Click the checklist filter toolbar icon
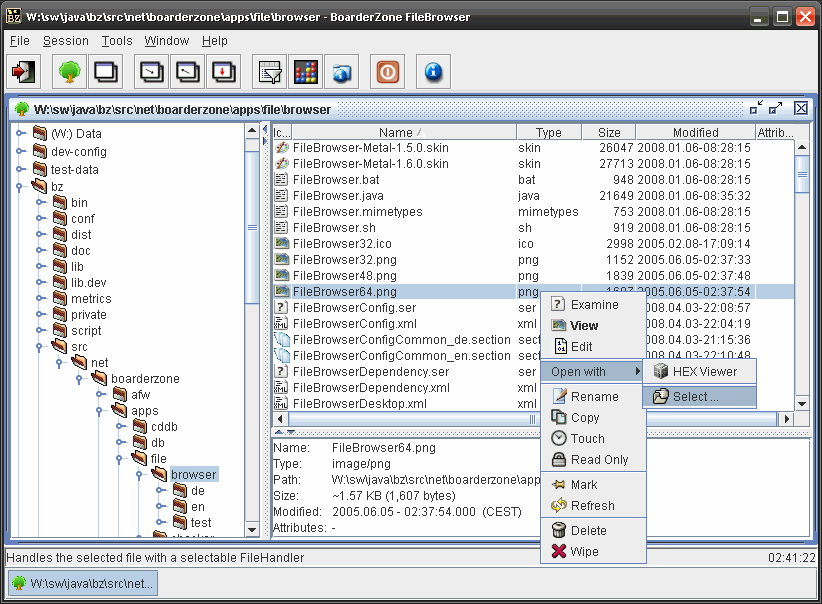The width and height of the screenshot is (822, 604). coord(269,71)
